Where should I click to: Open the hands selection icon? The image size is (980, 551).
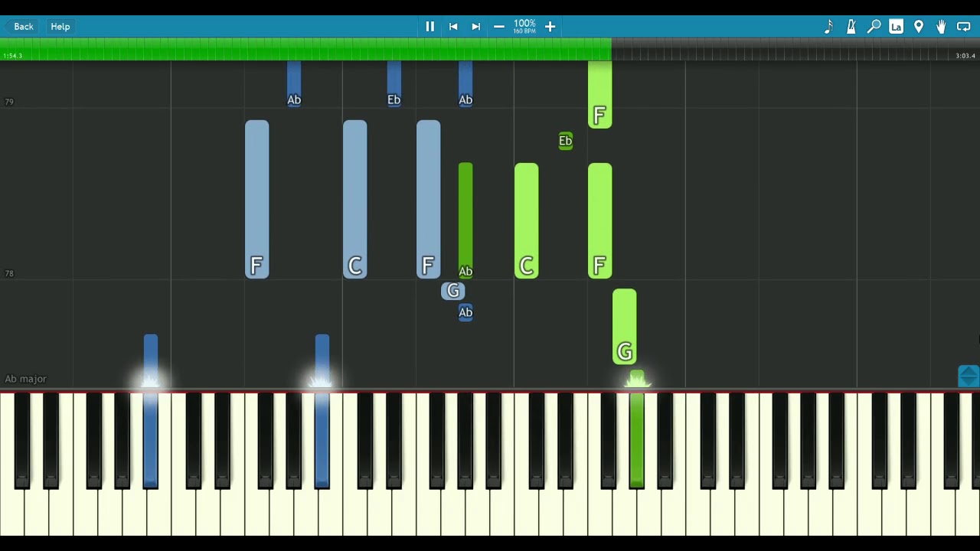941,27
